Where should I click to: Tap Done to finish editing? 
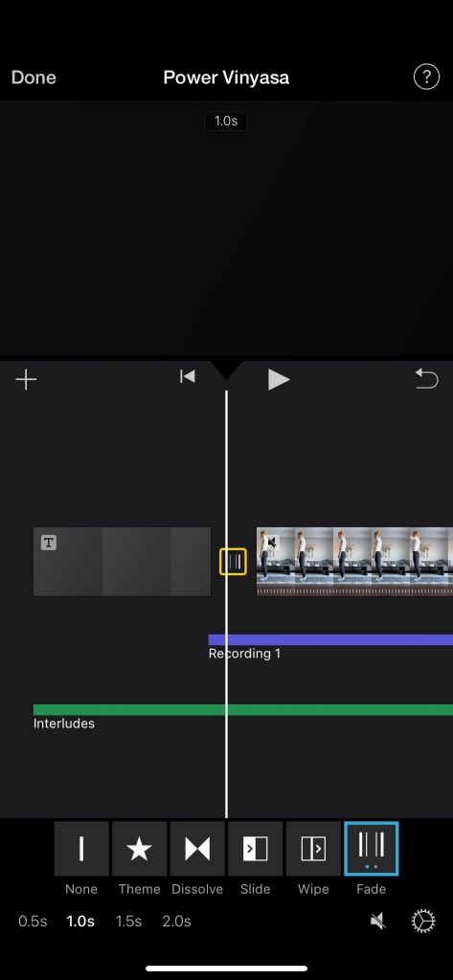point(34,78)
